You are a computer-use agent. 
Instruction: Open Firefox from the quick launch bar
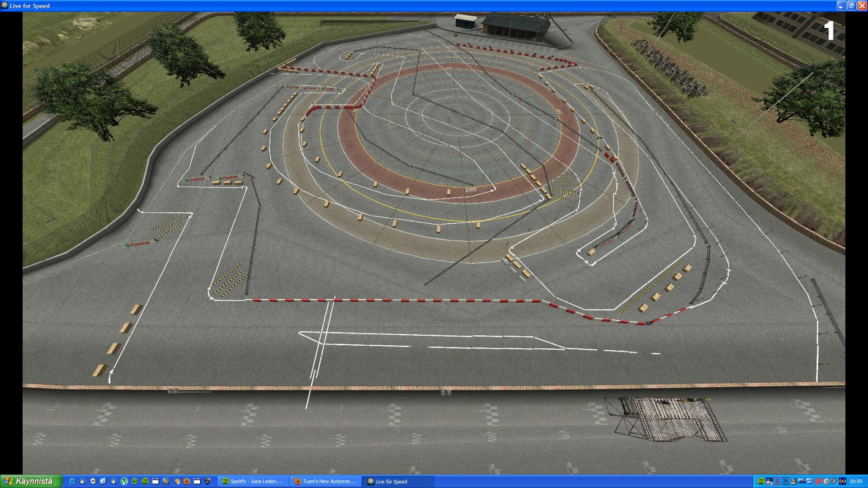(187, 481)
